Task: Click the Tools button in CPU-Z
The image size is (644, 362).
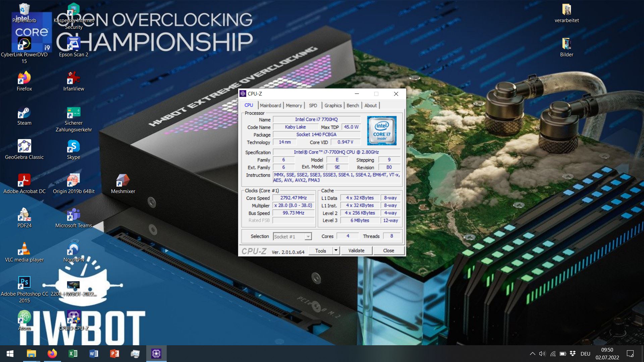Action: [320, 250]
